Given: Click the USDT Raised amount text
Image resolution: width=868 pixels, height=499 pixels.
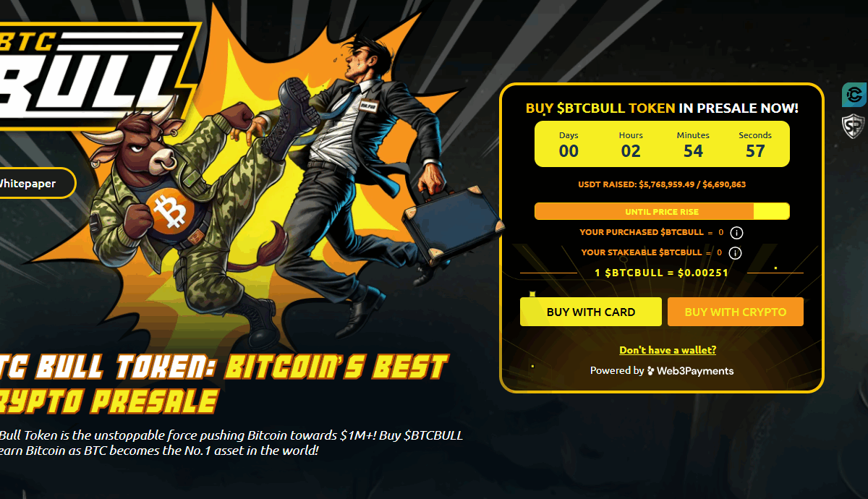Looking at the screenshot, I should 662,184.
